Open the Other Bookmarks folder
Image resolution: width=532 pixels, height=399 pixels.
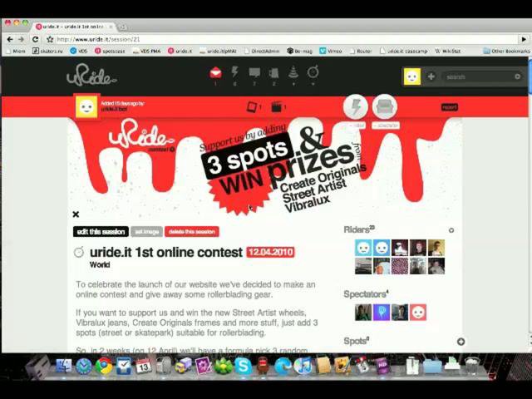507,51
